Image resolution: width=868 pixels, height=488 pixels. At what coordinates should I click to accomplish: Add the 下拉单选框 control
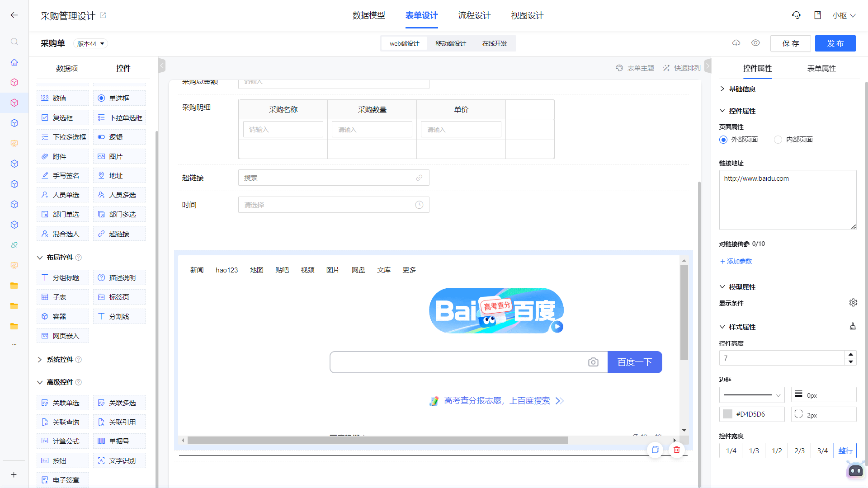click(119, 117)
